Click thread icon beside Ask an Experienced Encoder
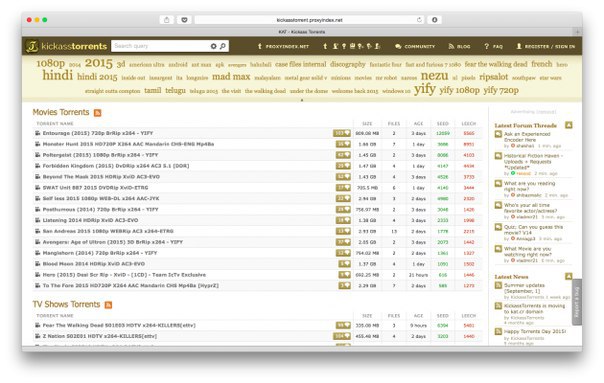The image size is (604, 383). (498, 134)
